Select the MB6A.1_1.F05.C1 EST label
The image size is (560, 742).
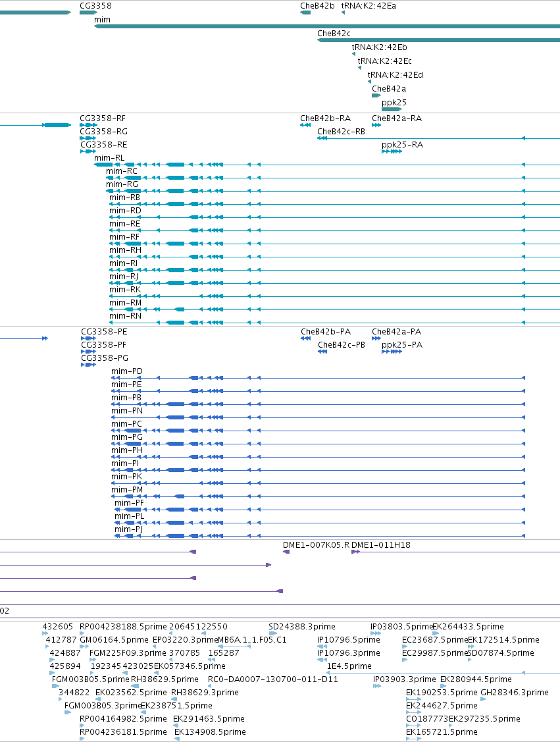coord(252,639)
